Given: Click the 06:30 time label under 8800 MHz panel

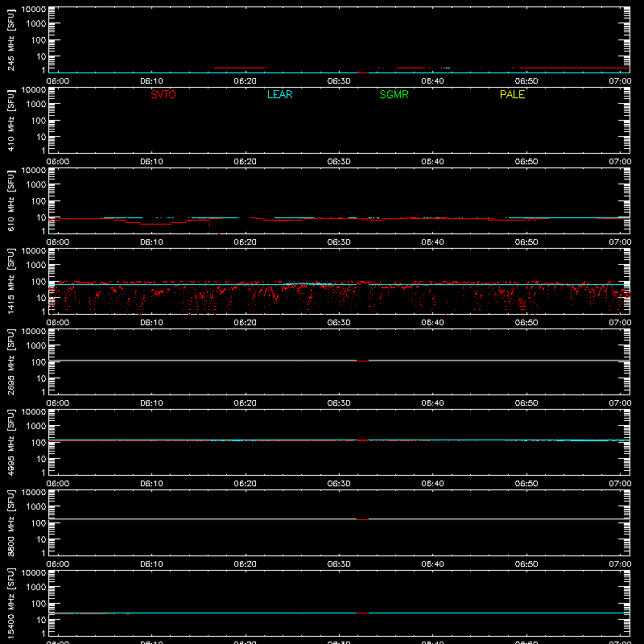Looking at the screenshot, I should click(339, 564).
